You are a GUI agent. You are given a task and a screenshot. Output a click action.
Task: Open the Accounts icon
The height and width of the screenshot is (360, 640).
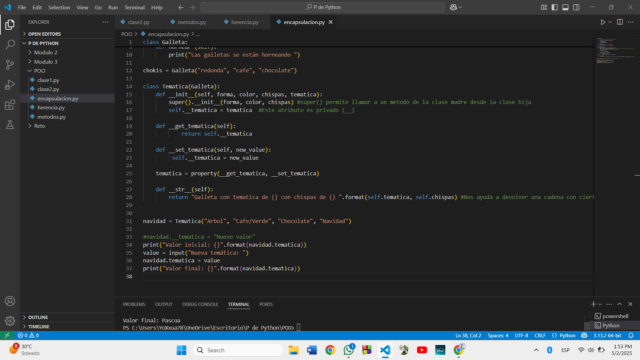[10, 301]
